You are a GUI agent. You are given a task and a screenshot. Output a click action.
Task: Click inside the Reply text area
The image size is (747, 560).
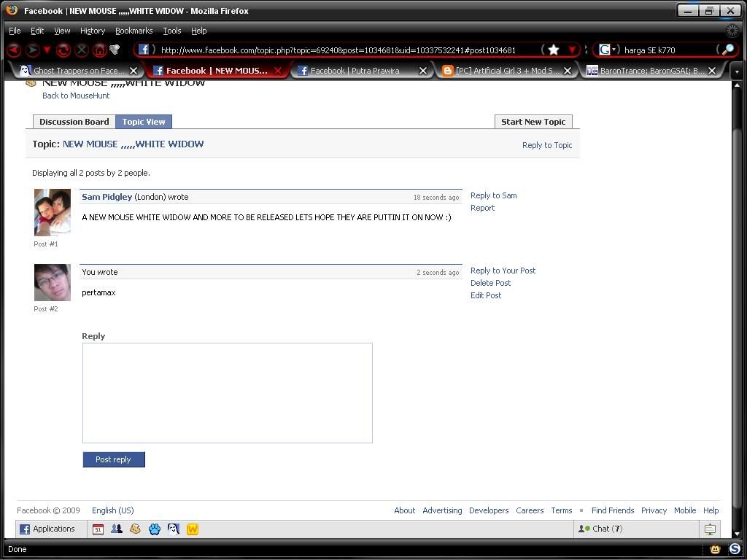tap(227, 392)
